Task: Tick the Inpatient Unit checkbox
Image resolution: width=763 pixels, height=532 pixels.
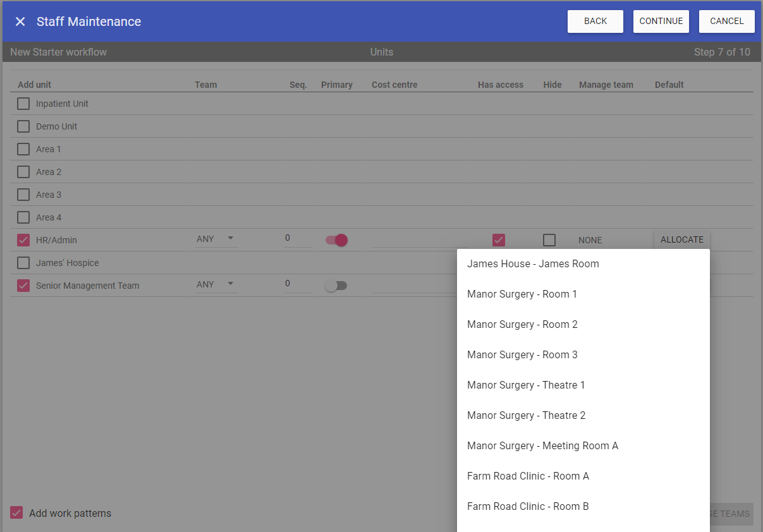Action: 23,104
